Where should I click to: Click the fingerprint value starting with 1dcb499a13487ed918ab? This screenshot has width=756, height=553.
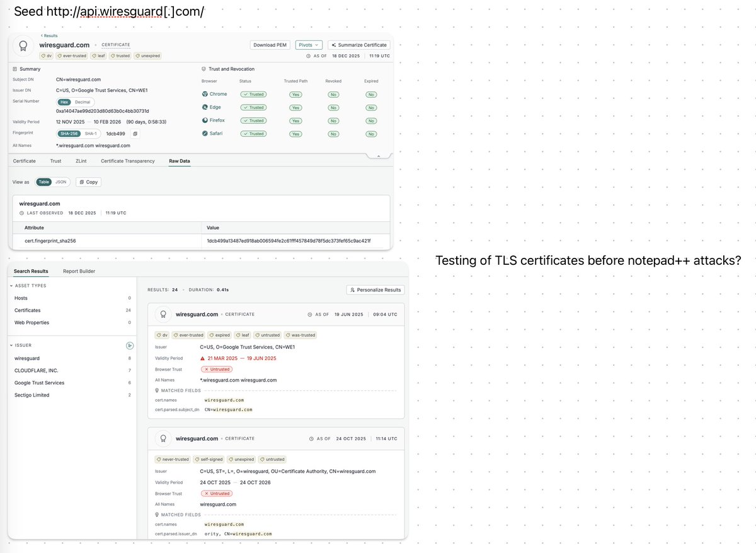click(289, 241)
